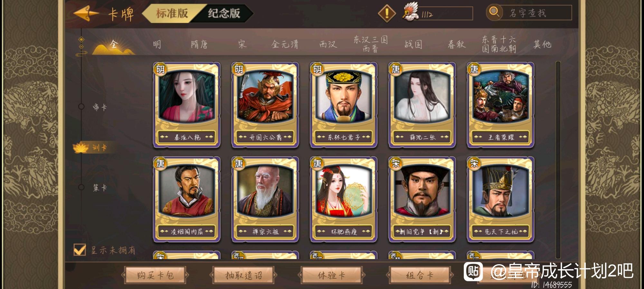
Task: Switch to the 标准版 tab
Action: point(172,13)
